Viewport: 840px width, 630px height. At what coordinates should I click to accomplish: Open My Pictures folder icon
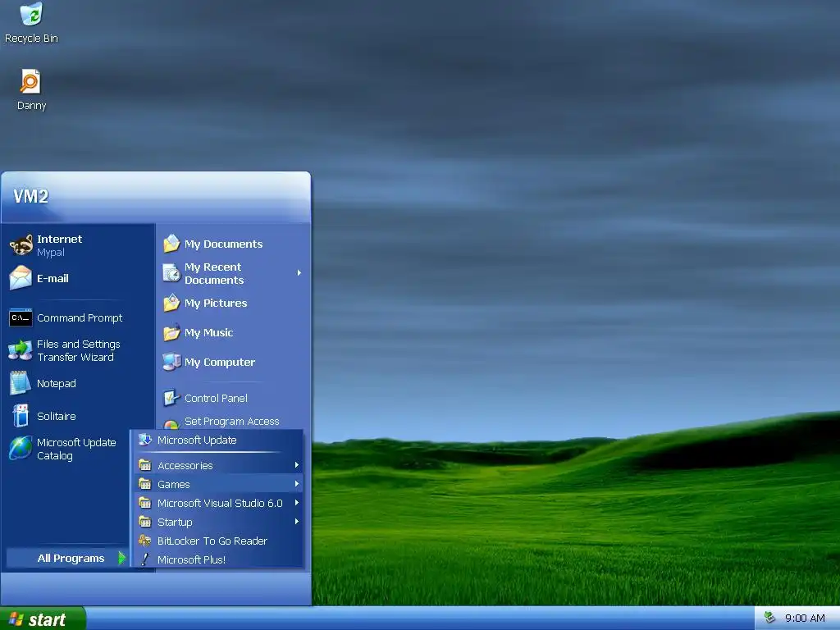coord(171,303)
